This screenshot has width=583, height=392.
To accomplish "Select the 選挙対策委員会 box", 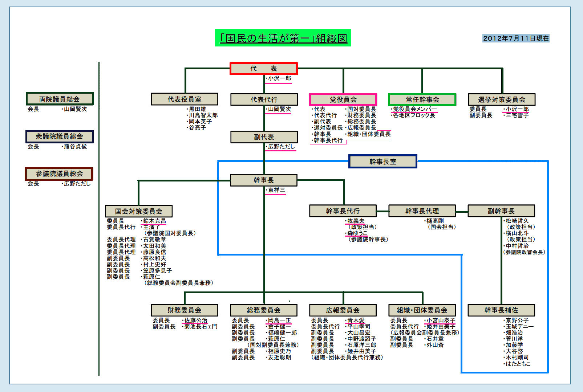I will (x=502, y=99).
